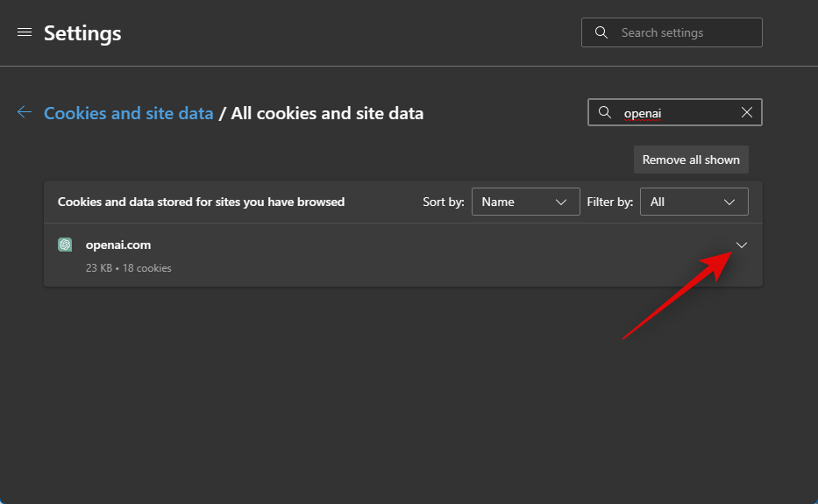This screenshot has width=818, height=504.
Task: Go back using the left arrow icon
Action: pyautogui.click(x=25, y=112)
